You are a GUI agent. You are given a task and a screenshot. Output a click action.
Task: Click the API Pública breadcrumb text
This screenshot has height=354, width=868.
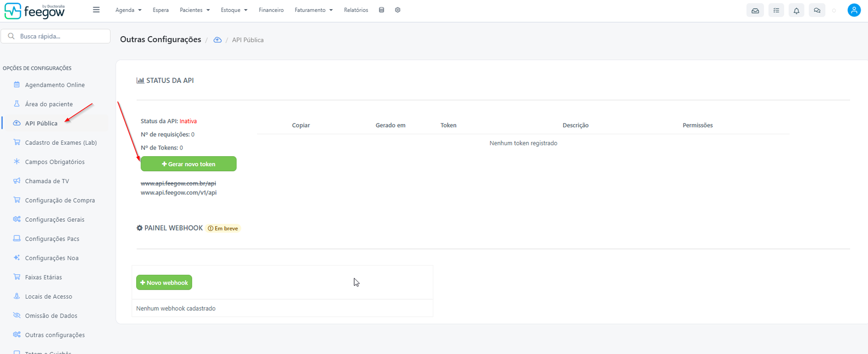pyautogui.click(x=248, y=40)
